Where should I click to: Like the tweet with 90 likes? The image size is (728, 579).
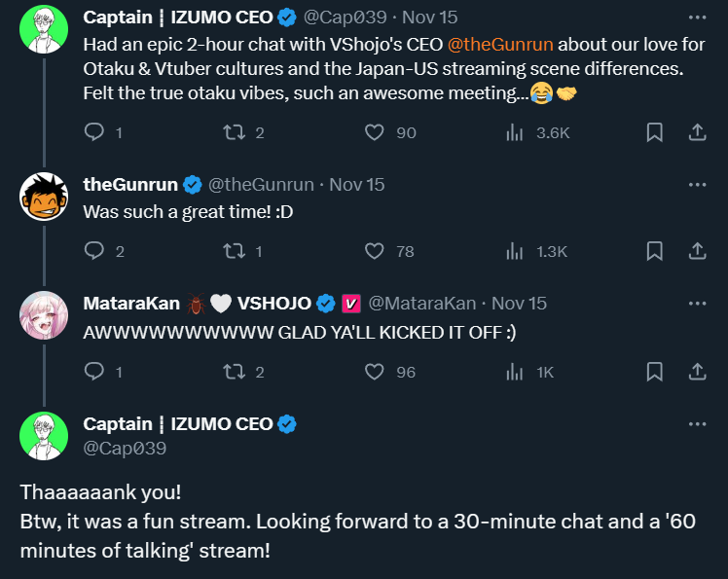coord(375,132)
